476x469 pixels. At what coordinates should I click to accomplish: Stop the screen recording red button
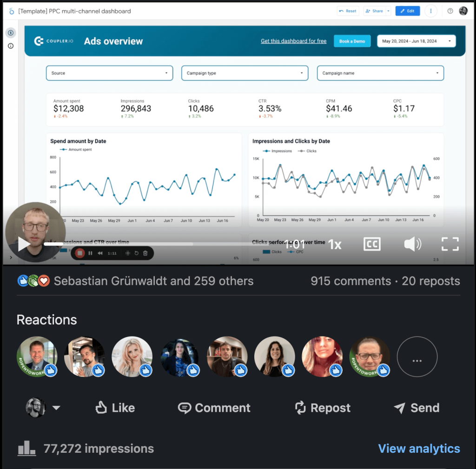coord(79,253)
